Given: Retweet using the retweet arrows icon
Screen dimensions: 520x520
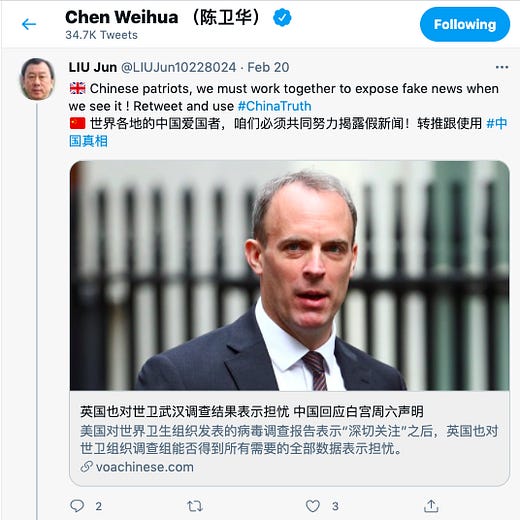Looking at the screenshot, I should tap(195, 506).
